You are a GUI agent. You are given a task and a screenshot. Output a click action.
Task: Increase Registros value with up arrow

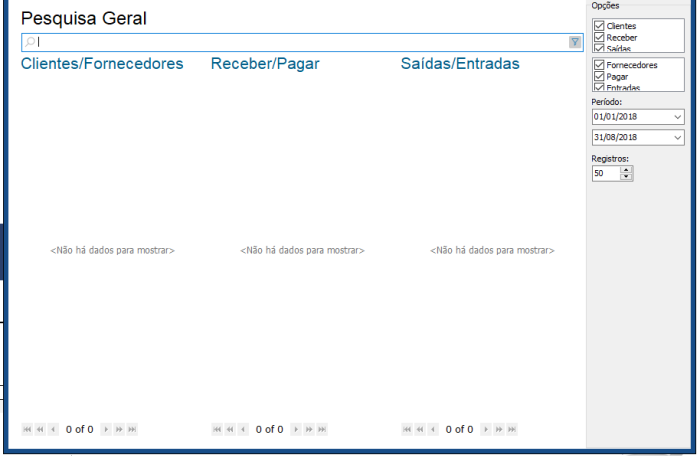click(x=626, y=169)
